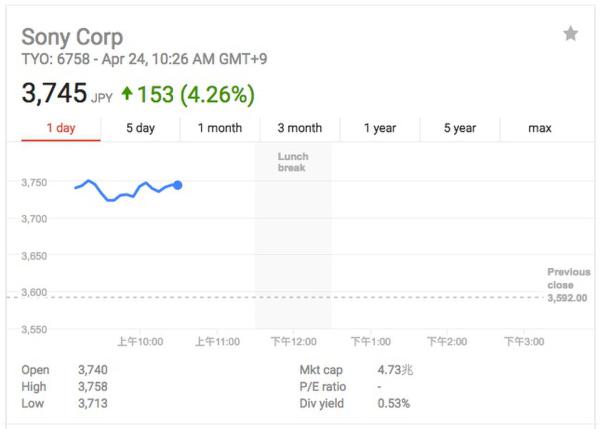600x429 pixels.
Task: Click the Mkt cap value 4.73兆
Action: tap(394, 370)
